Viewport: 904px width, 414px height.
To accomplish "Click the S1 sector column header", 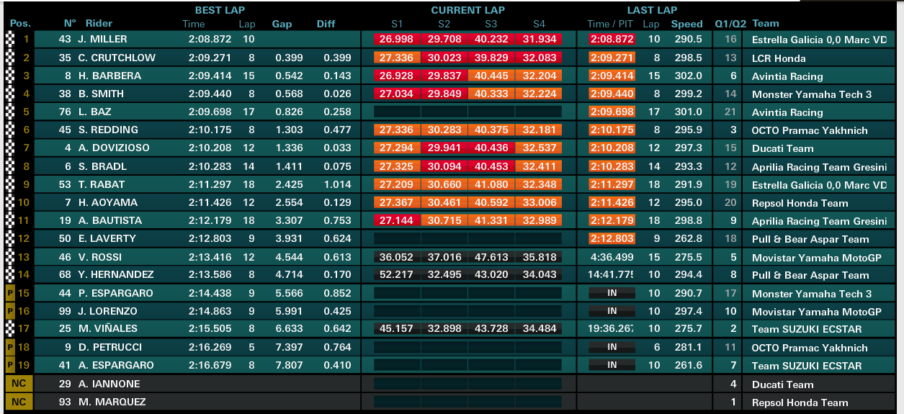I will click(397, 24).
